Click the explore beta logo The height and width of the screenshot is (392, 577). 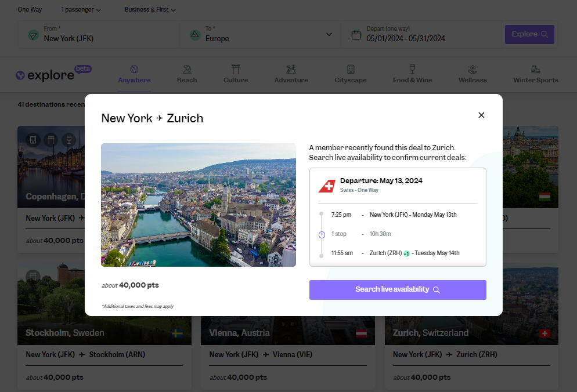click(x=52, y=74)
